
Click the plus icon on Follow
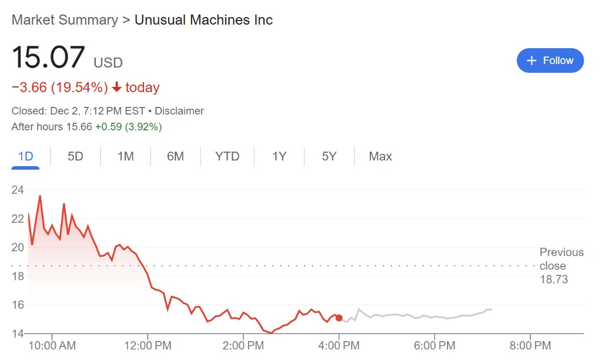tap(532, 60)
